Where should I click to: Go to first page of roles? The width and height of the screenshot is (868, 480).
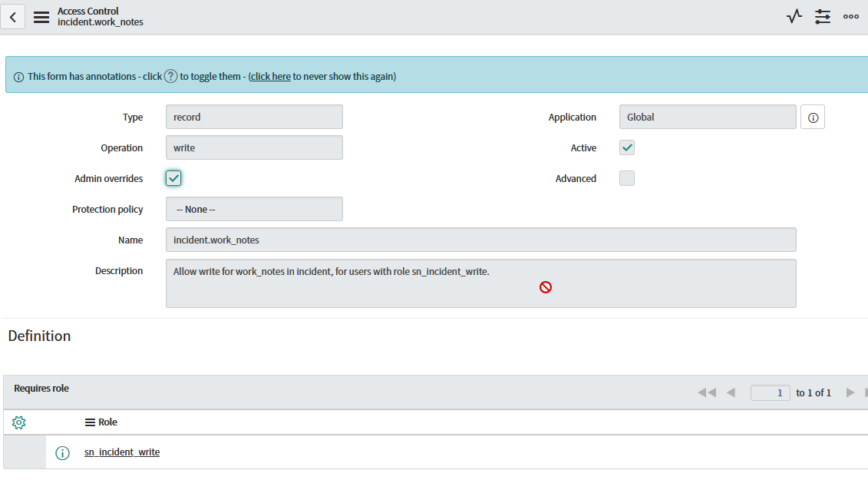pos(707,392)
